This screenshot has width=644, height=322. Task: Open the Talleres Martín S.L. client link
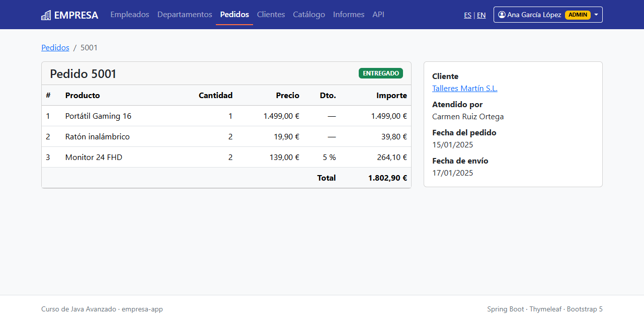pos(465,89)
